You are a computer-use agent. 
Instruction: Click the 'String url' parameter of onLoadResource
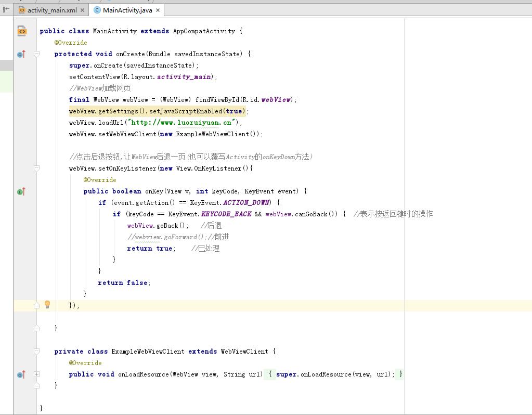point(242,374)
